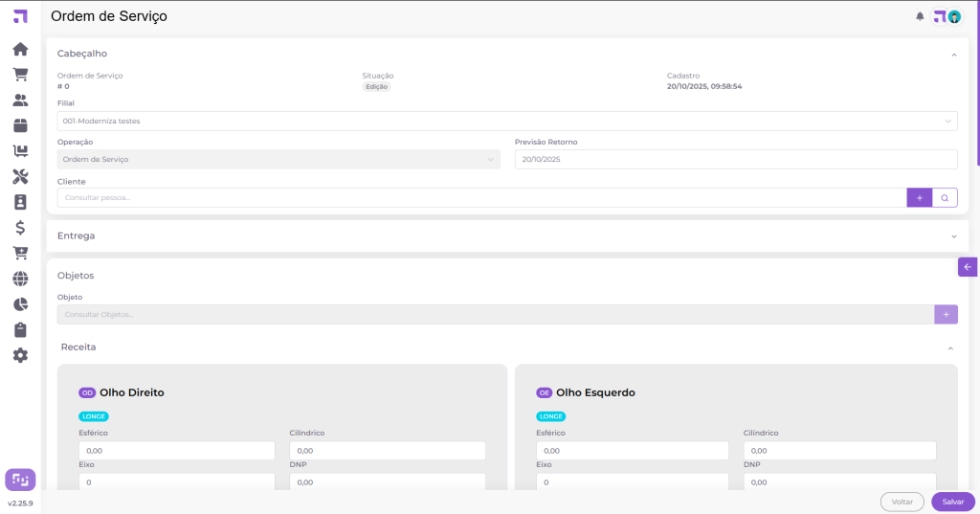
Task: Click the Voltar button
Action: tap(902, 502)
